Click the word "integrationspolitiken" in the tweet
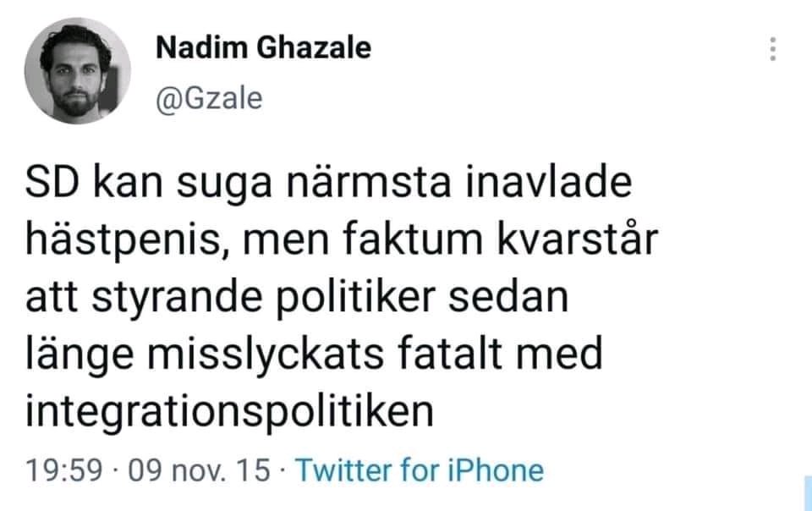The height and width of the screenshot is (511, 812). pos(230,411)
